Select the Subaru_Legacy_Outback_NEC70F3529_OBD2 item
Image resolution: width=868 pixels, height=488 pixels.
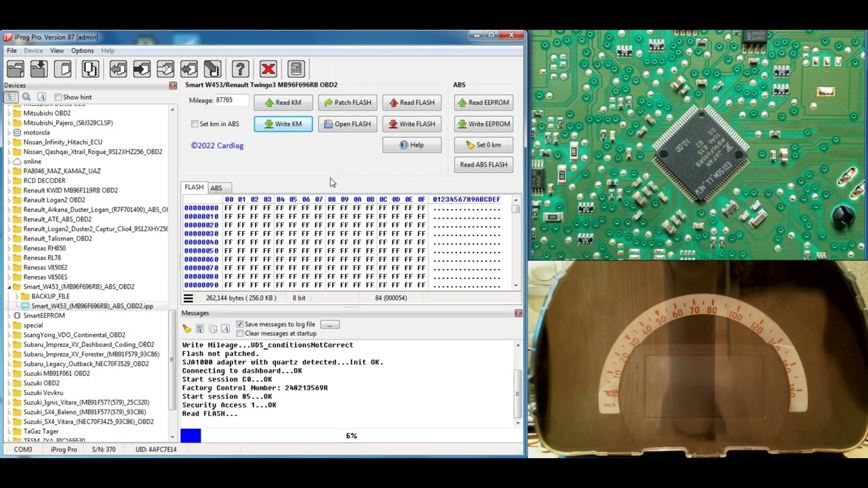coord(86,364)
